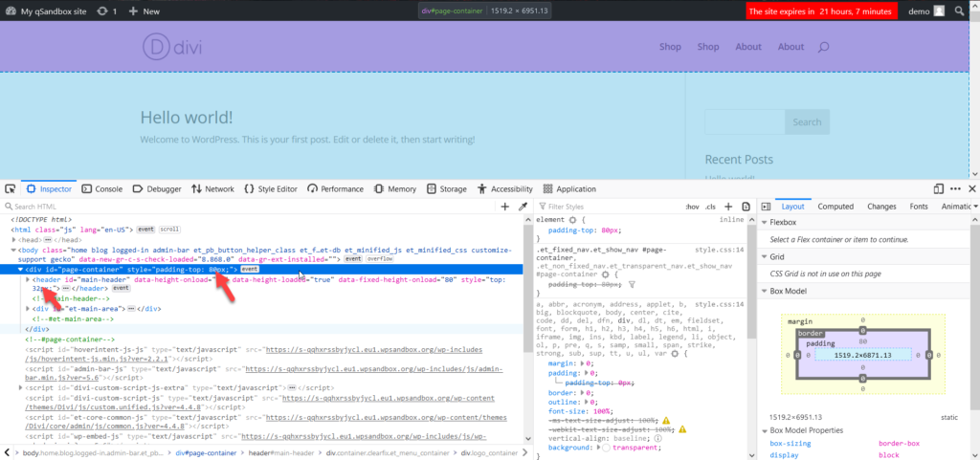
Task: Collapse the body element node
Action: coord(12,250)
